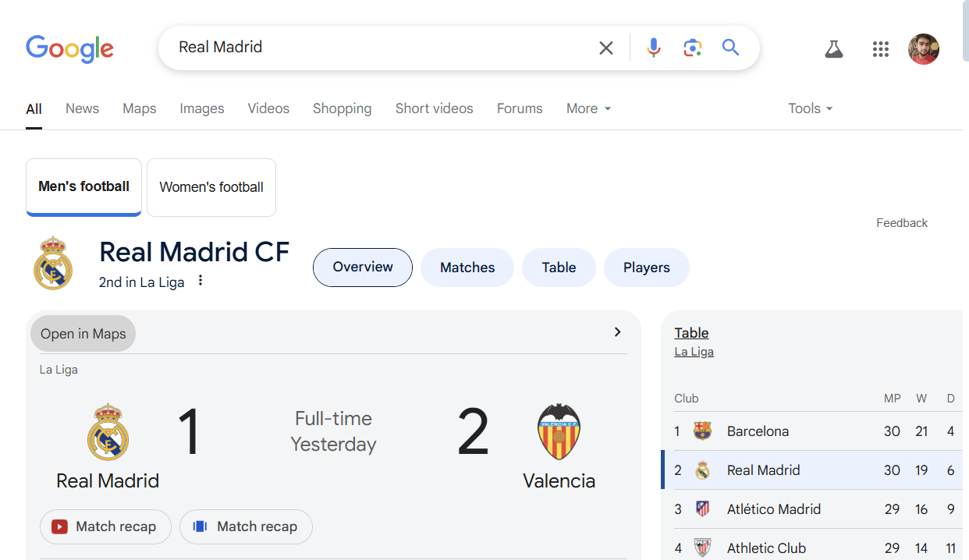Viewport: 969px width, 560px height.
Task: Open the Google apps grid
Action: click(x=881, y=50)
